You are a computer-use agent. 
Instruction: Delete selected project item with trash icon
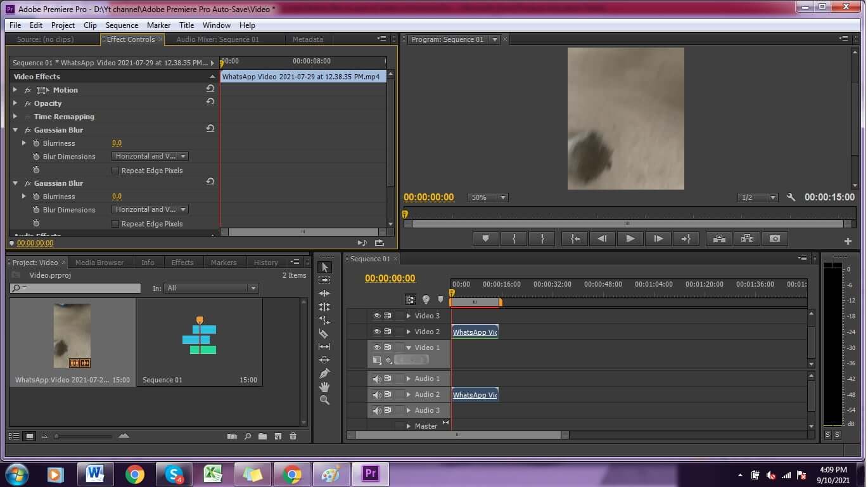293,436
